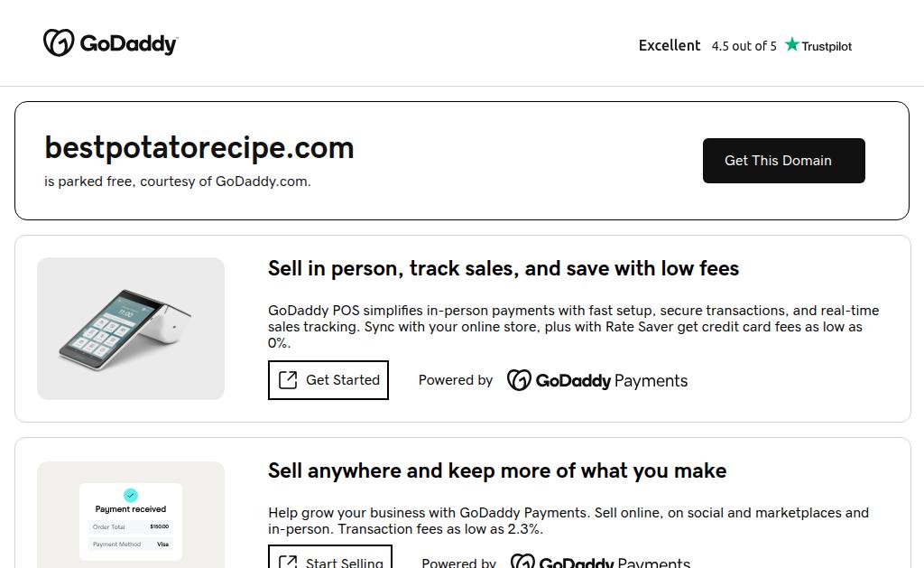
Task: Click the GoDaddy heart logo icon in header
Action: (59, 42)
